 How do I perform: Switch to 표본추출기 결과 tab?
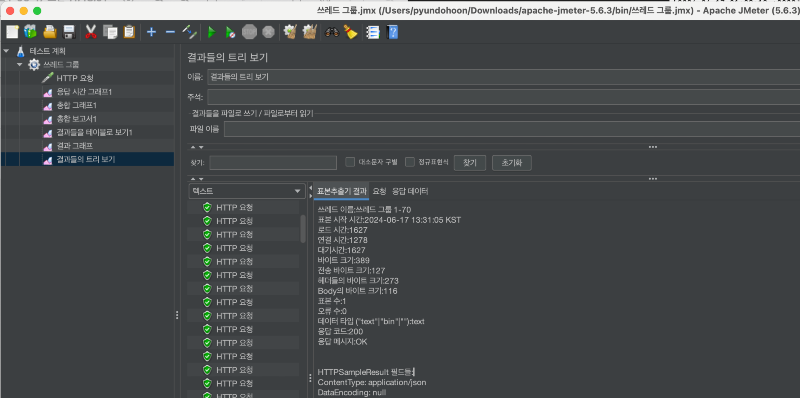click(x=341, y=191)
